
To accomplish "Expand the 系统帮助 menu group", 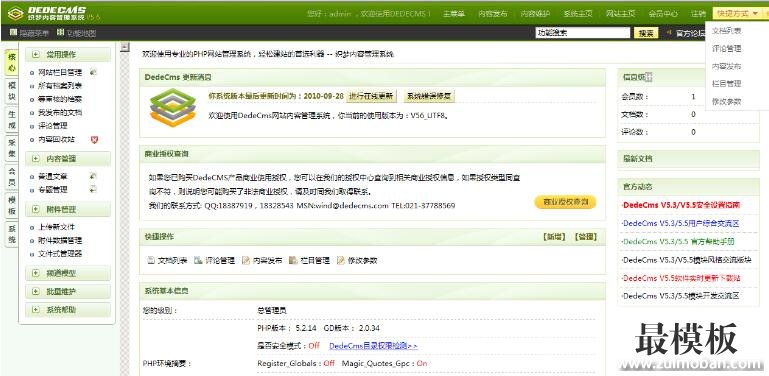I will [x=68, y=309].
